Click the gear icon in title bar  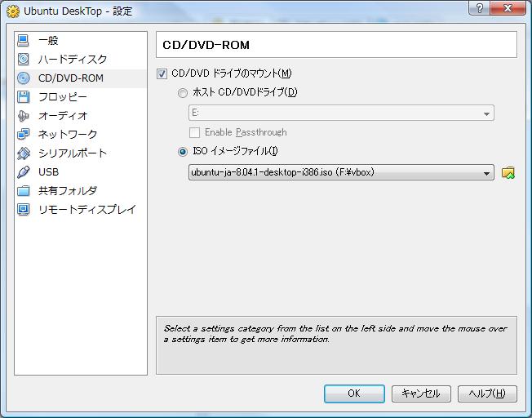pos(13,11)
